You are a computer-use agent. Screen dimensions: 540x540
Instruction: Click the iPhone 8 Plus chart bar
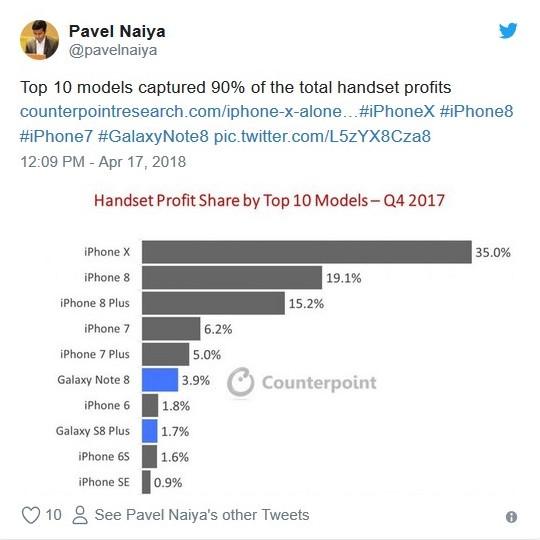(x=214, y=303)
